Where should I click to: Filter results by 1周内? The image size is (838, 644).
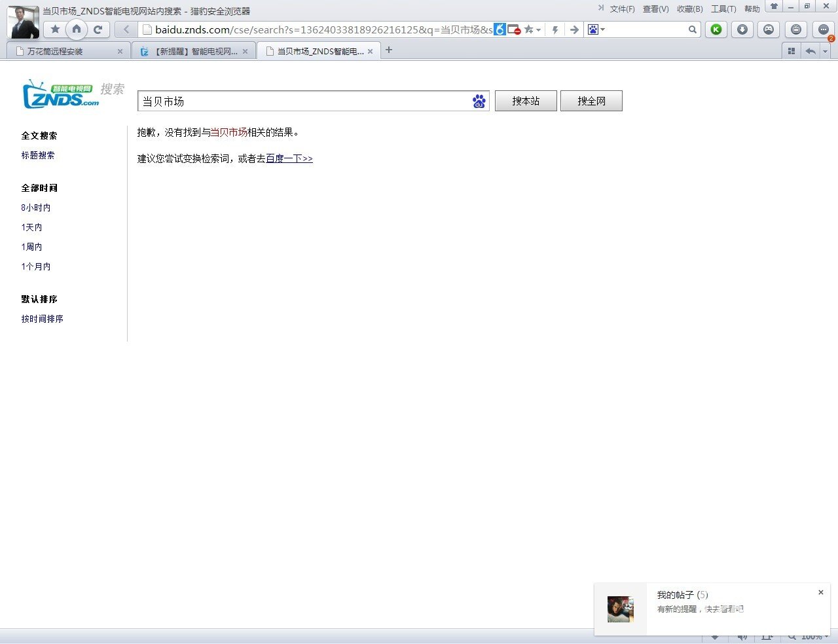(31, 247)
